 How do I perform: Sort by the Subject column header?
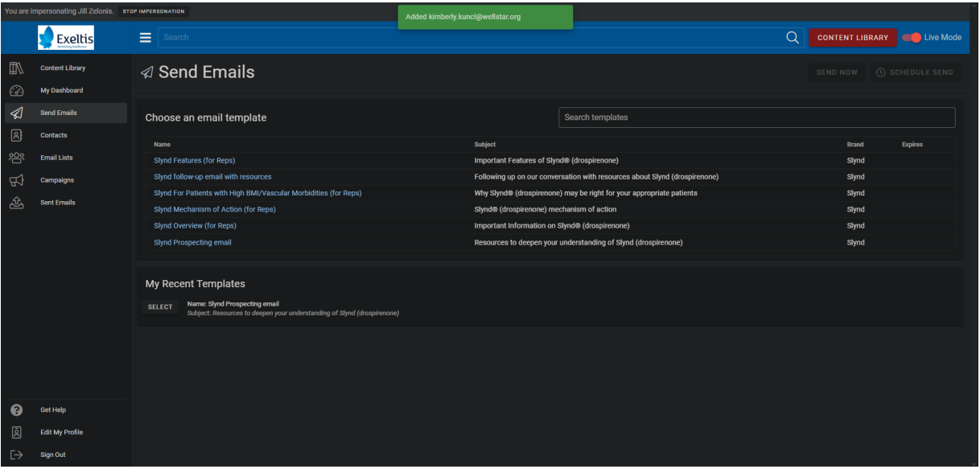485,145
